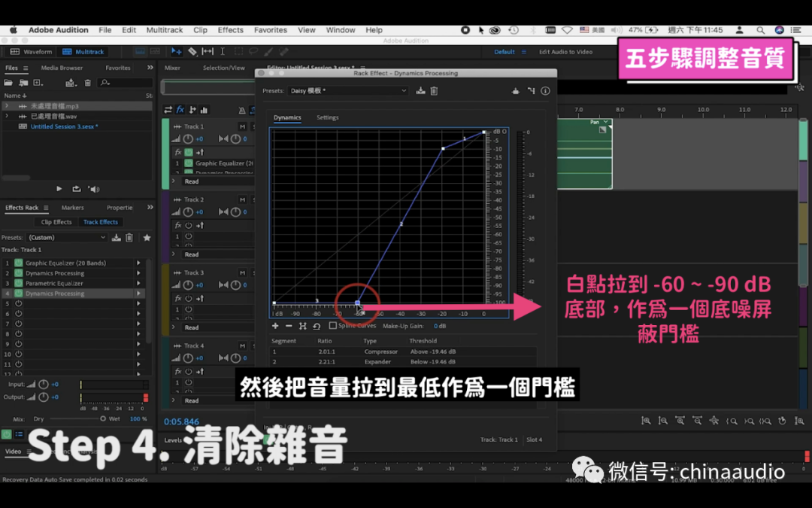Open the Favorites menu in menu bar

pos(271,30)
